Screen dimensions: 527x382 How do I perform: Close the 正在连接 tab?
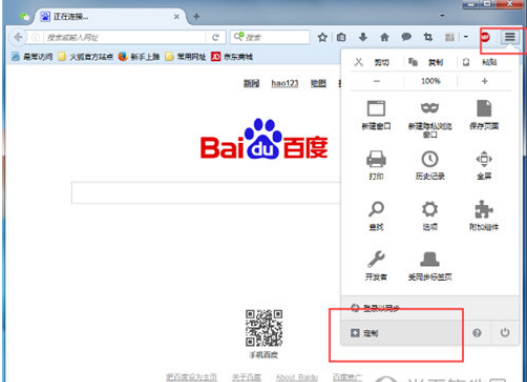(x=176, y=16)
